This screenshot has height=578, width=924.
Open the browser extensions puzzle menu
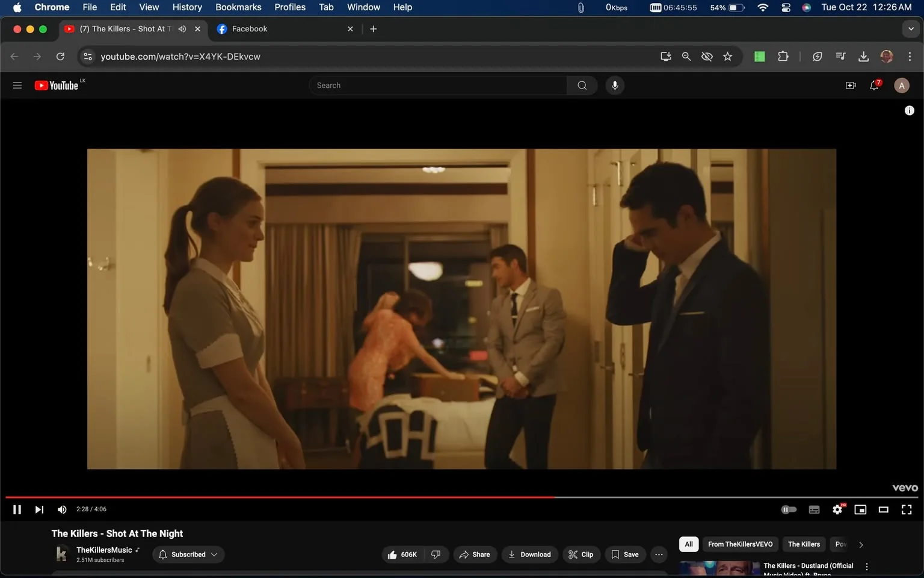[783, 56]
